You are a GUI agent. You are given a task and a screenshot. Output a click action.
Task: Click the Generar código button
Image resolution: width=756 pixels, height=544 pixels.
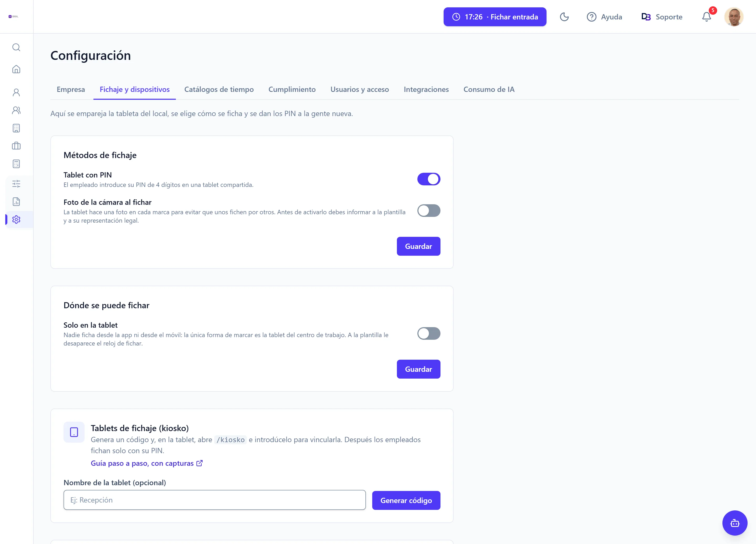[x=406, y=500]
